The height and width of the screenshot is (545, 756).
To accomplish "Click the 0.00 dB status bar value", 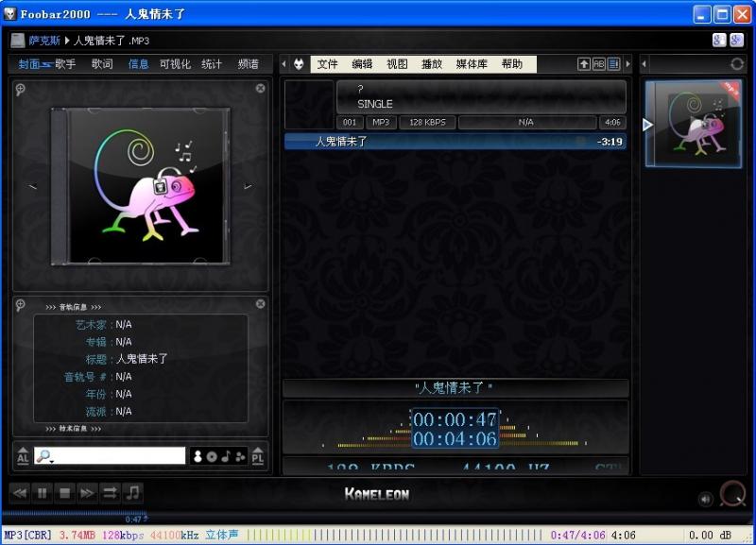I will [710, 535].
